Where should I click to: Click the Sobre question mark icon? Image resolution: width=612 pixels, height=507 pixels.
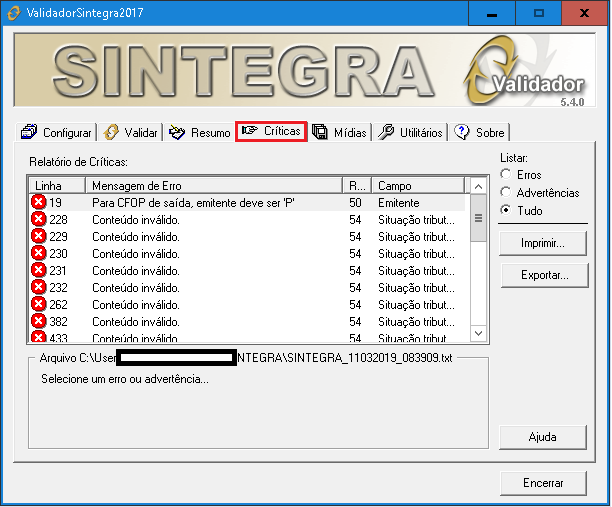462,132
